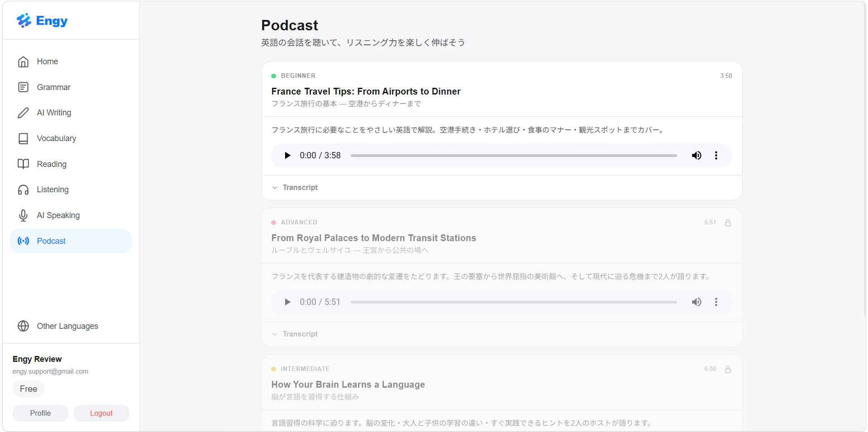The height and width of the screenshot is (432, 868).
Task: Play the France Travel Tips episode
Action: pyautogui.click(x=287, y=156)
